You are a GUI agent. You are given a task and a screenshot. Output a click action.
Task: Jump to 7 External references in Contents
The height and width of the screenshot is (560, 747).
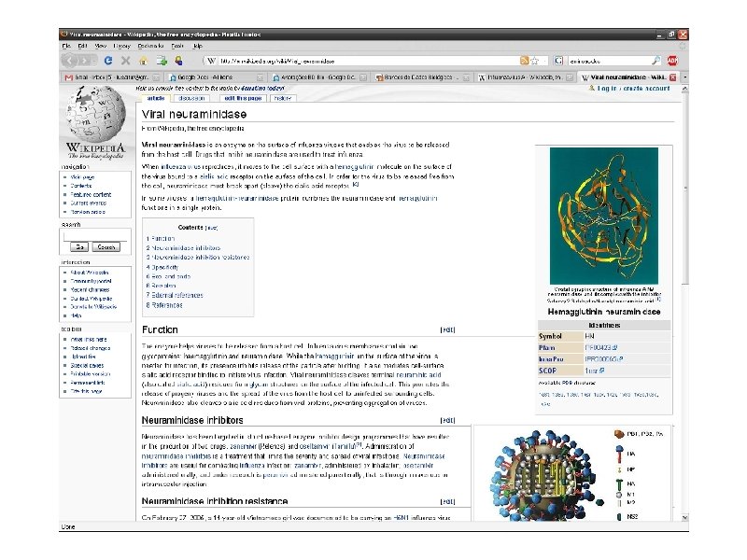(x=175, y=295)
